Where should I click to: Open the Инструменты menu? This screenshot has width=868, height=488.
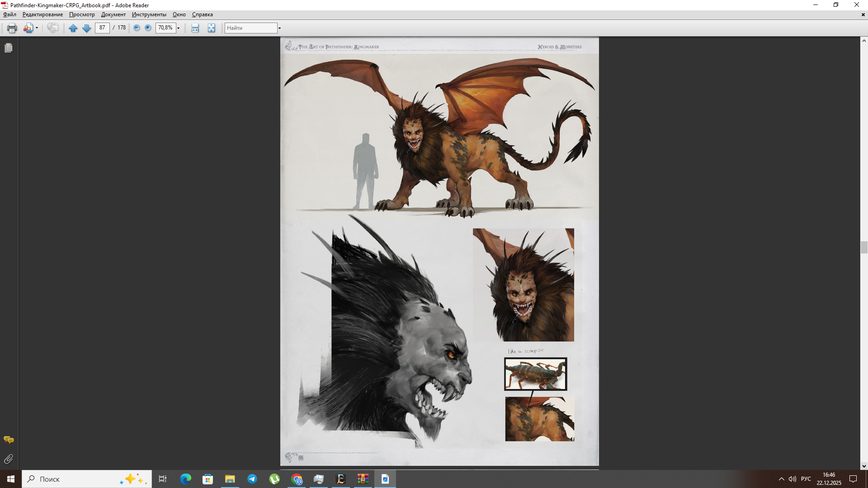click(x=149, y=14)
